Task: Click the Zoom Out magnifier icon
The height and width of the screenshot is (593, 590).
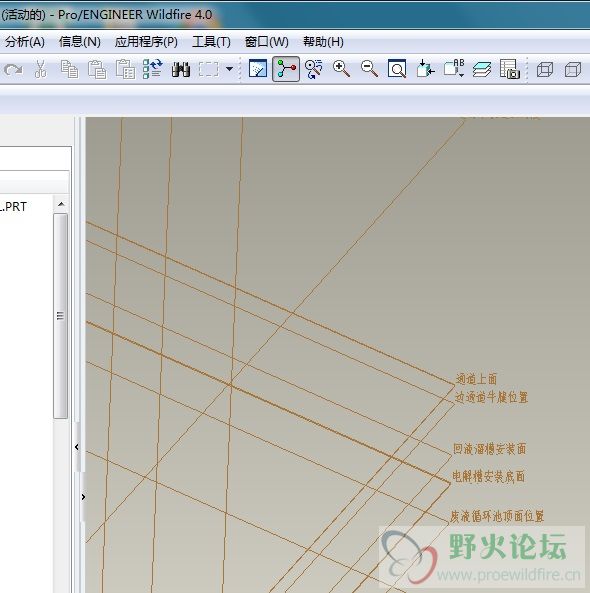Action: [369, 69]
